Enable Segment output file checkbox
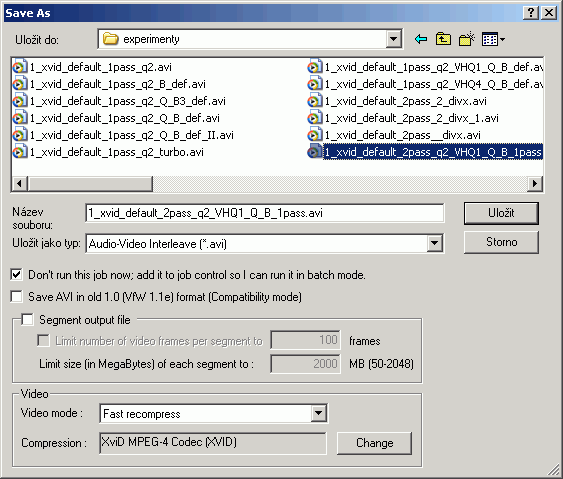The image size is (563, 479). pyautogui.click(x=27, y=320)
